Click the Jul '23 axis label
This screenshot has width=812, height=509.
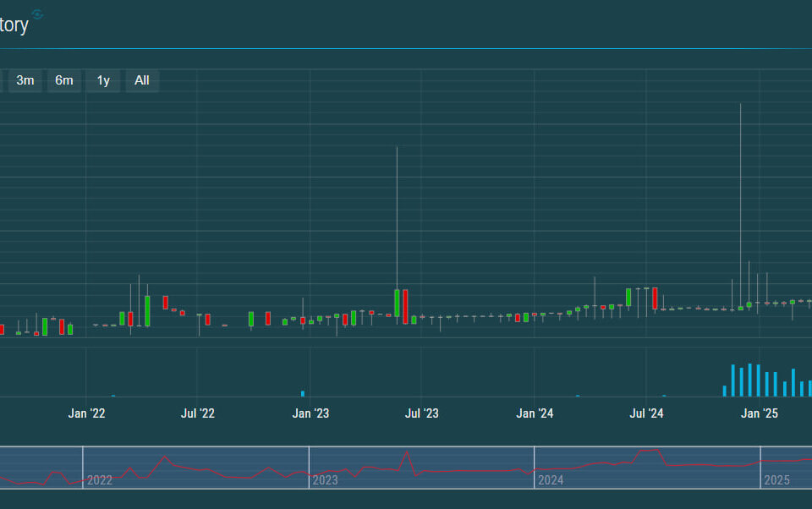[x=421, y=413]
